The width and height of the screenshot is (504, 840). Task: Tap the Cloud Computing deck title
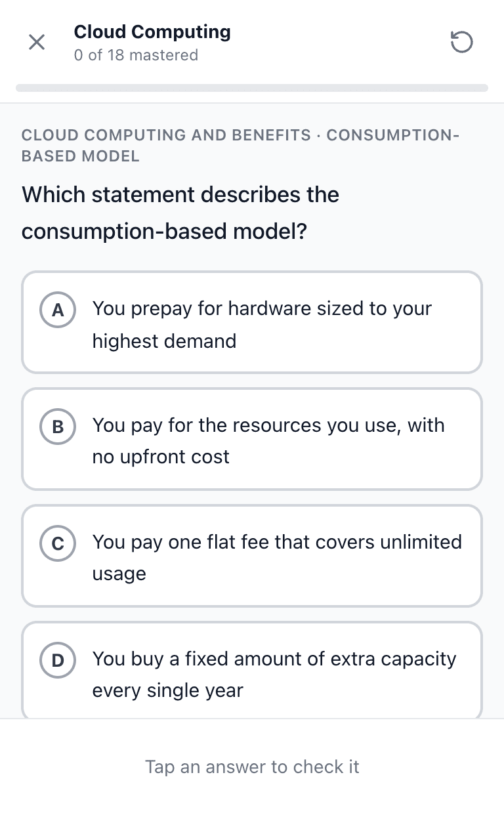[x=152, y=31]
